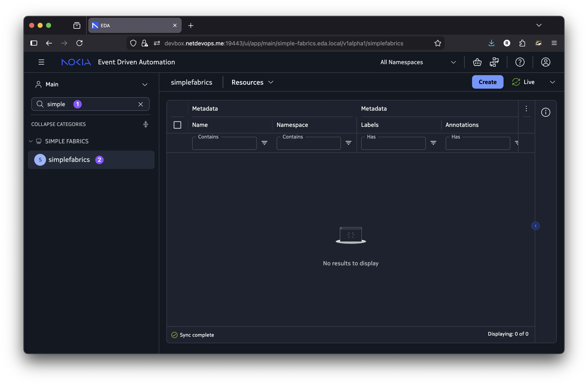Reload the page with the browser refresh icon
The image size is (588, 385).
[x=79, y=43]
